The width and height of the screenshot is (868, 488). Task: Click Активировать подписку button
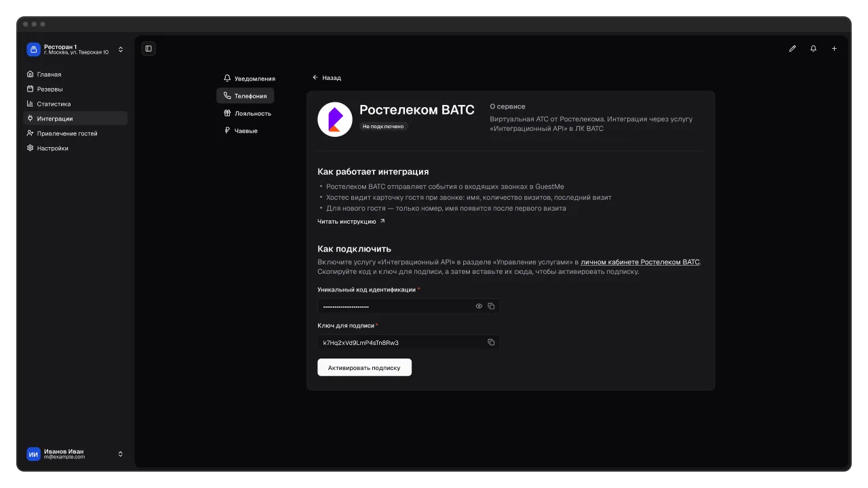(x=364, y=367)
